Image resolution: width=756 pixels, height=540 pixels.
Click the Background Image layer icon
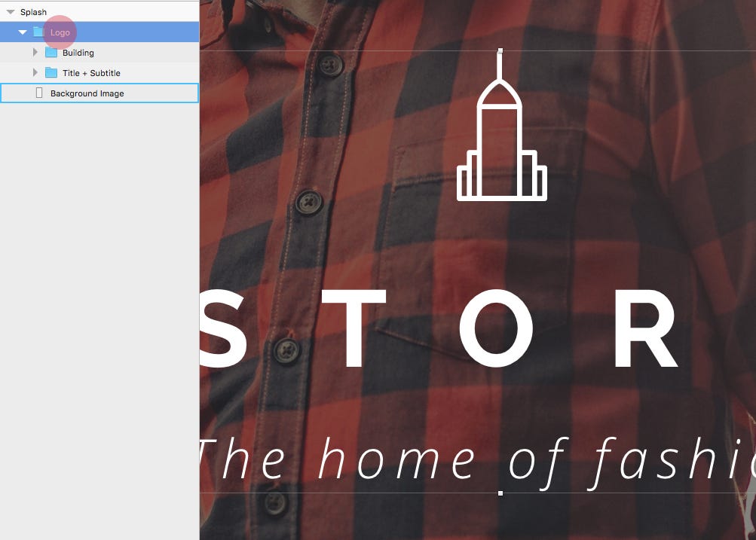pyautogui.click(x=39, y=93)
